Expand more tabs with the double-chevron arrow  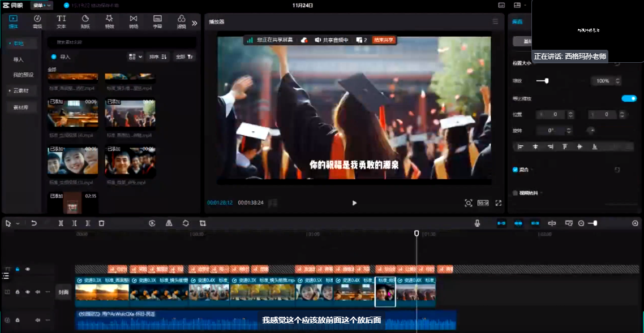coord(194,23)
